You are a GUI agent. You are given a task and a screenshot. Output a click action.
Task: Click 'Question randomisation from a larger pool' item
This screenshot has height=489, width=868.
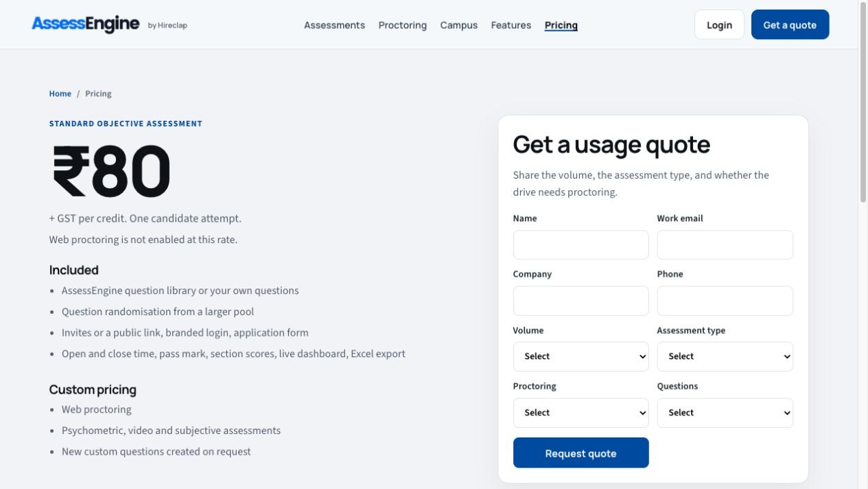tap(158, 312)
